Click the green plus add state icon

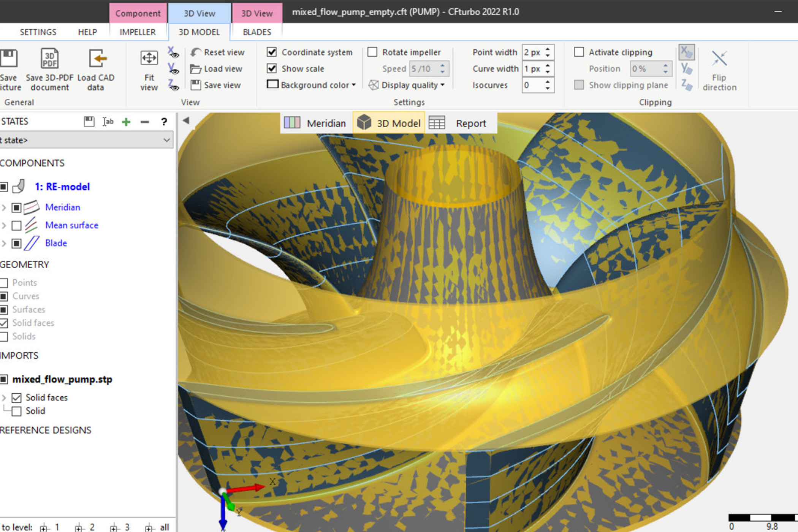click(126, 122)
